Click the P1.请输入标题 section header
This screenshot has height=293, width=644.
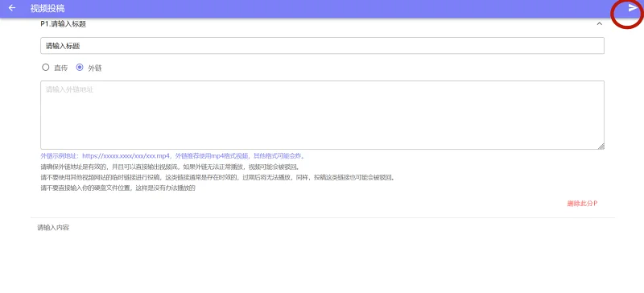point(64,24)
